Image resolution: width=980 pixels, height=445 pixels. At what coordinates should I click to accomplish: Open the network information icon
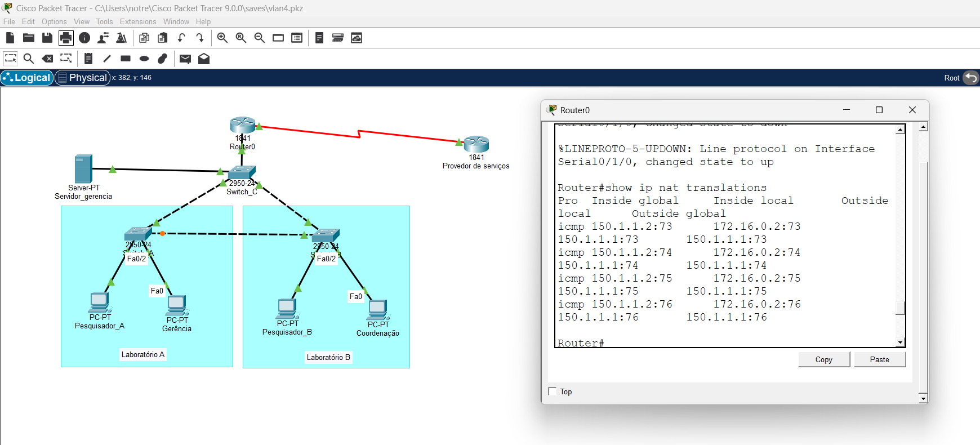[84, 38]
